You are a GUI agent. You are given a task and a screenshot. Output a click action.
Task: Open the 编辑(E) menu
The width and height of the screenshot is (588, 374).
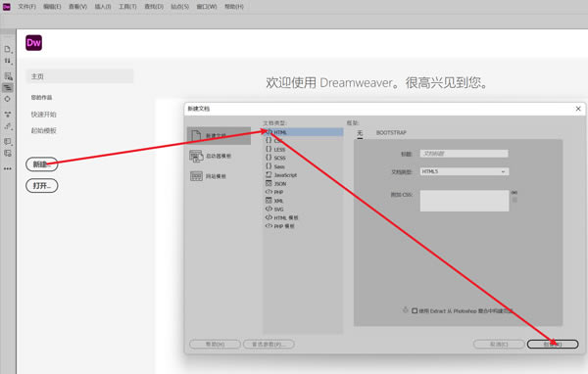point(52,7)
